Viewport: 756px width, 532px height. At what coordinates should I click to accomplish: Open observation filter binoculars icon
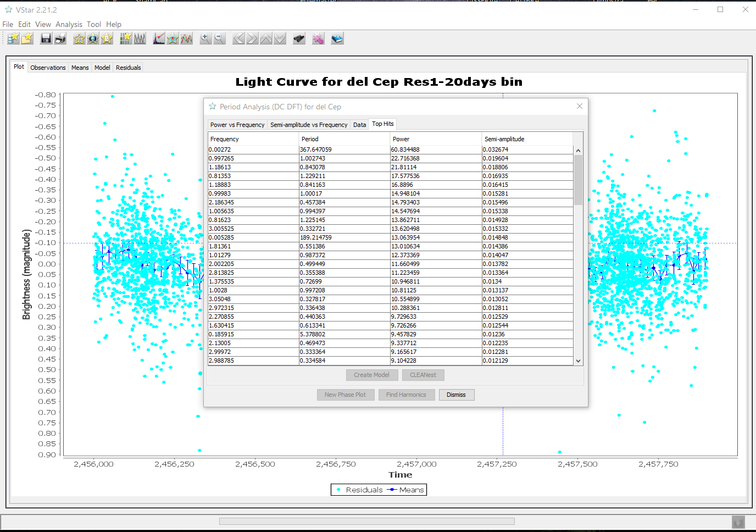tap(299, 38)
